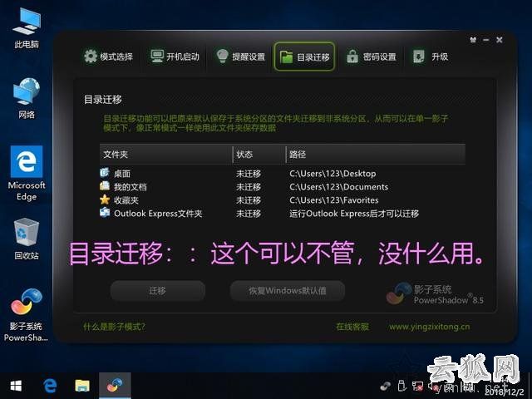Click the network tray icon
The image size is (532, 399).
click(417, 386)
